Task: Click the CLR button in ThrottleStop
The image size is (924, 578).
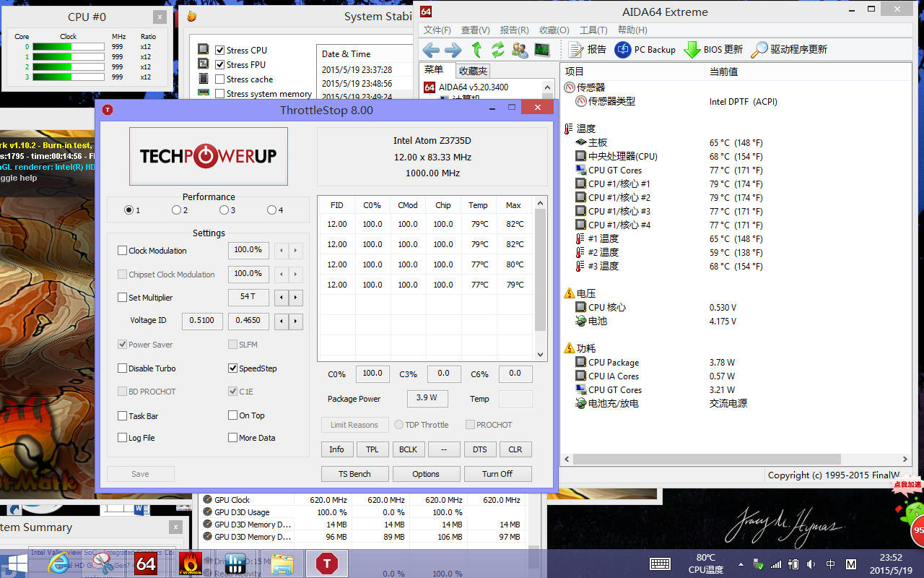Action: (515, 449)
